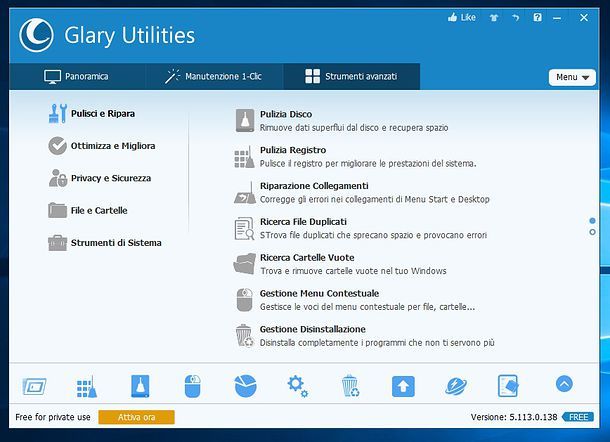Click the Pulisci e Ripara brush-wrench icon
Image resolution: width=610 pixels, height=442 pixels.
[58, 113]
